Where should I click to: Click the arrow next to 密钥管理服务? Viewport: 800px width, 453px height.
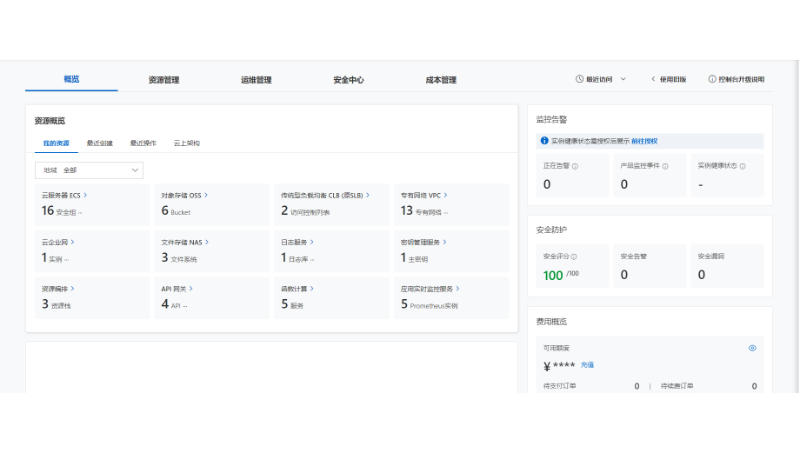tap(445, 242)
